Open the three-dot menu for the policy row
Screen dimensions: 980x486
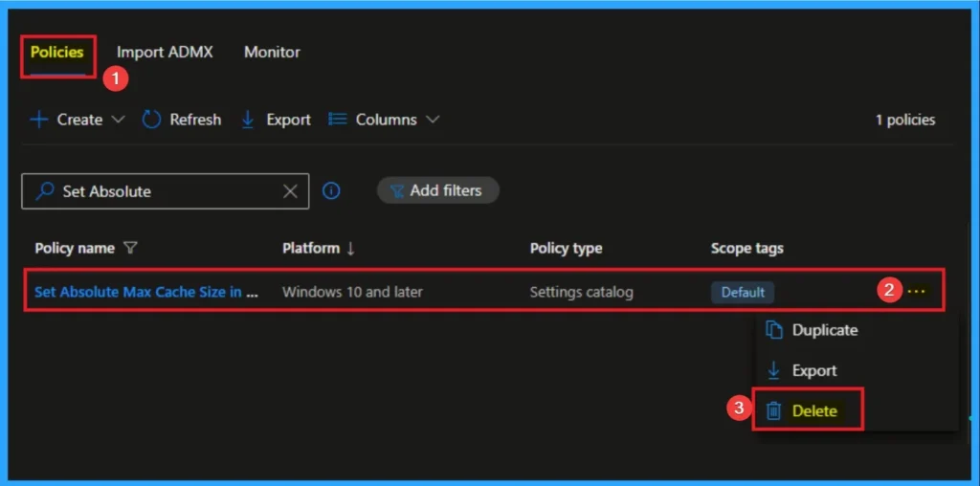point(917,292)
